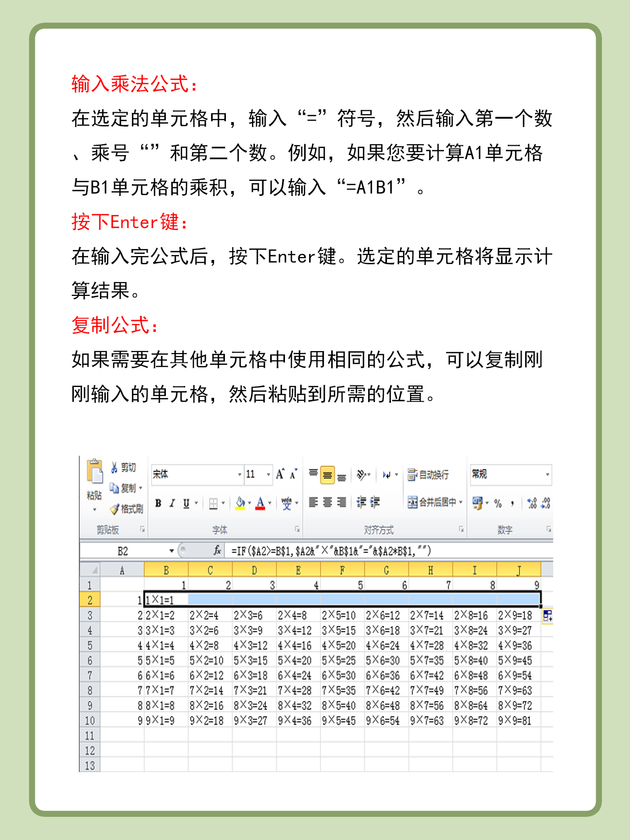Select row 10 header
This screenshot has width=630, height=840.
tap(90, 720)
